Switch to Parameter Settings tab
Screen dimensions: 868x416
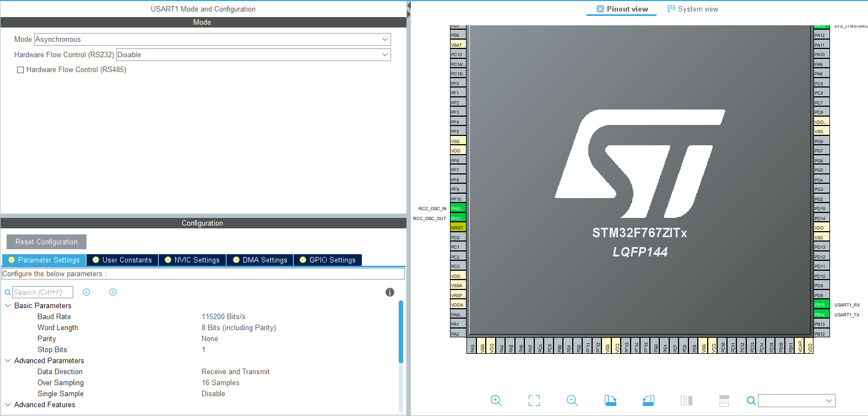click(44, 260)
